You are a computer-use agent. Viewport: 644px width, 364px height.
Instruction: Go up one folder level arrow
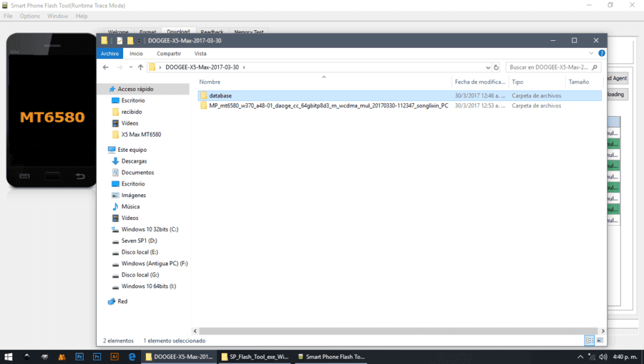pyautogui.click(x=140, y=67)
